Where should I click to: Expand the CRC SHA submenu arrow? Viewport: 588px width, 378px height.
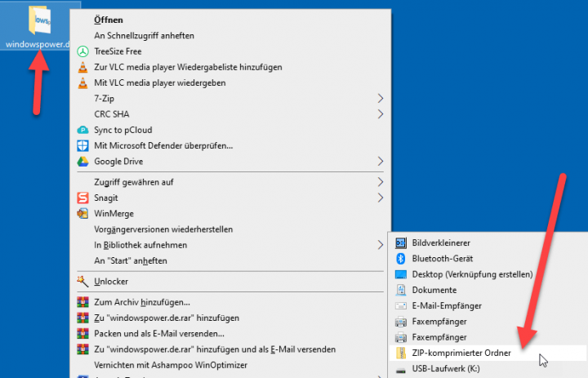tap(381, 114)
